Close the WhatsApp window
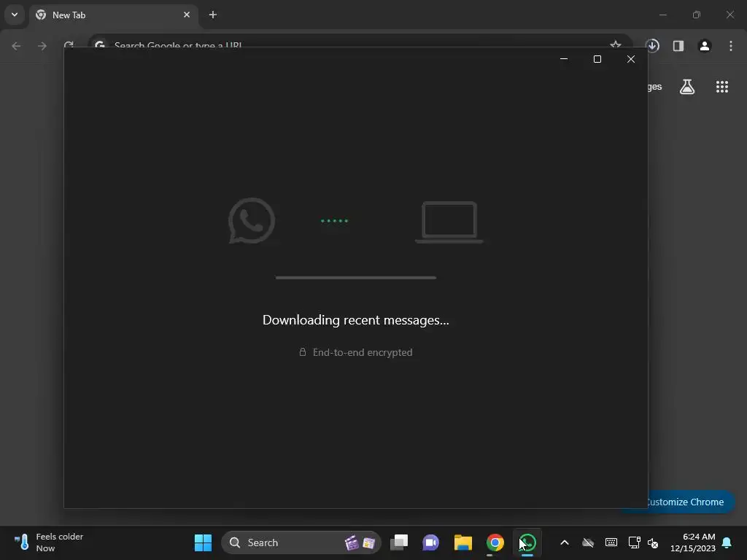The height and width of the screenshot is (560, 747). click(631, 59)
